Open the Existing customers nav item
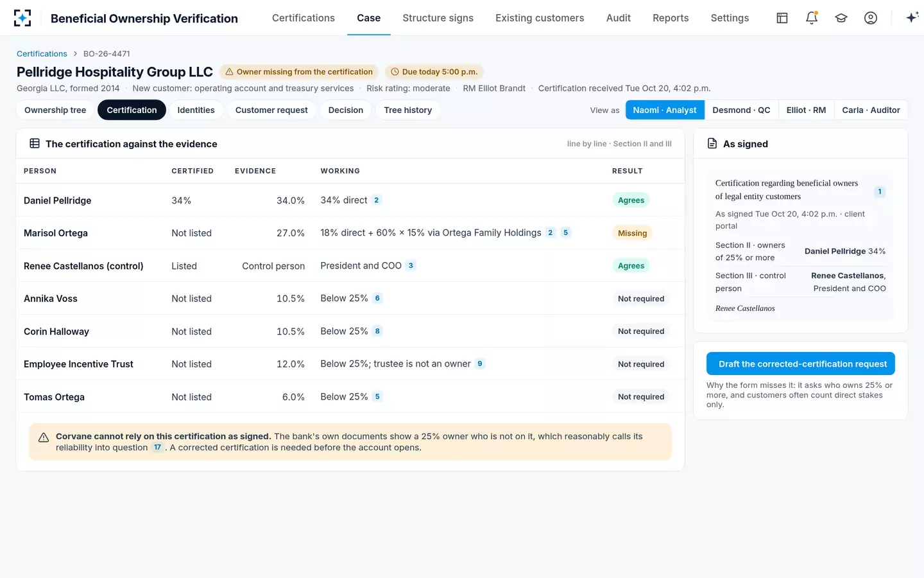Screen dimensions: 924x578 [540, 18]
